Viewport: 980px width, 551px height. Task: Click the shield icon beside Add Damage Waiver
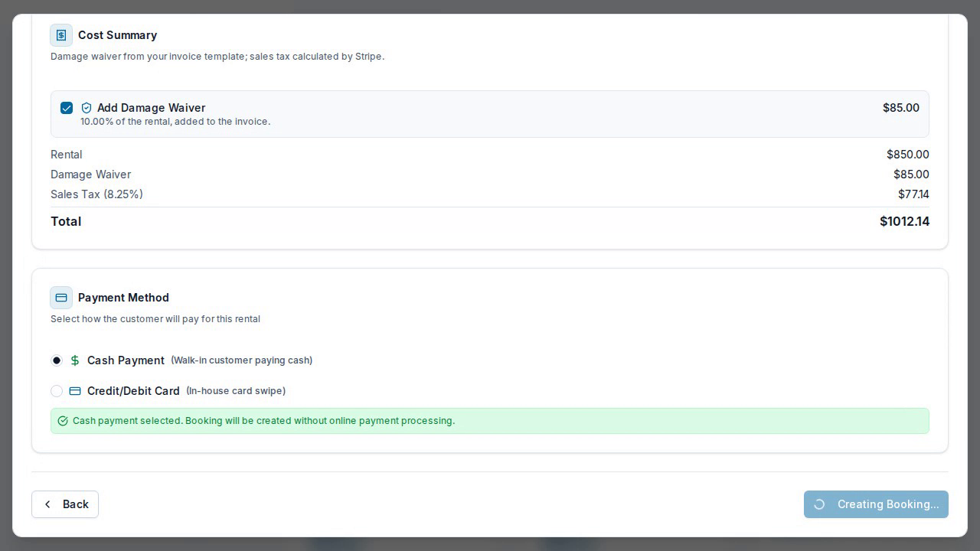coord(87,108)
